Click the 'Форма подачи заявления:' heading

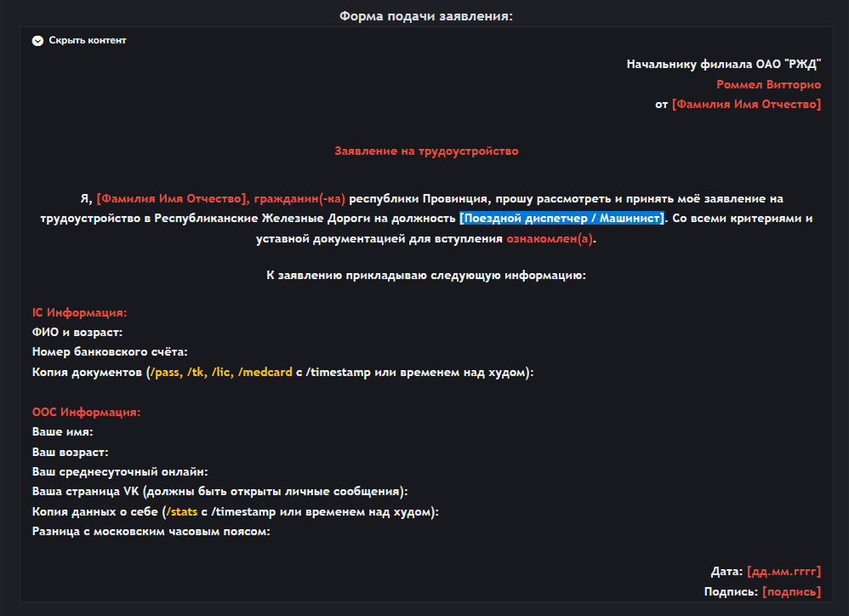tap(425, 16)
